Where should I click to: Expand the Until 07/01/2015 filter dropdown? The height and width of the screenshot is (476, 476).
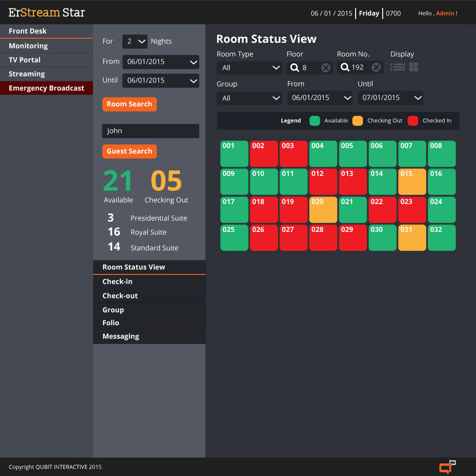(x=391, y=98)
